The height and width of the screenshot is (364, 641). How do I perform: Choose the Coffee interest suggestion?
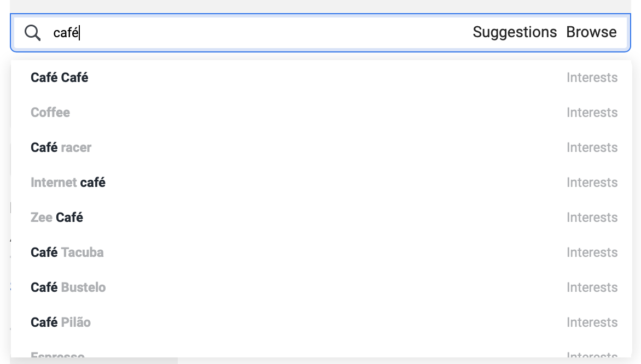point(50,113)
